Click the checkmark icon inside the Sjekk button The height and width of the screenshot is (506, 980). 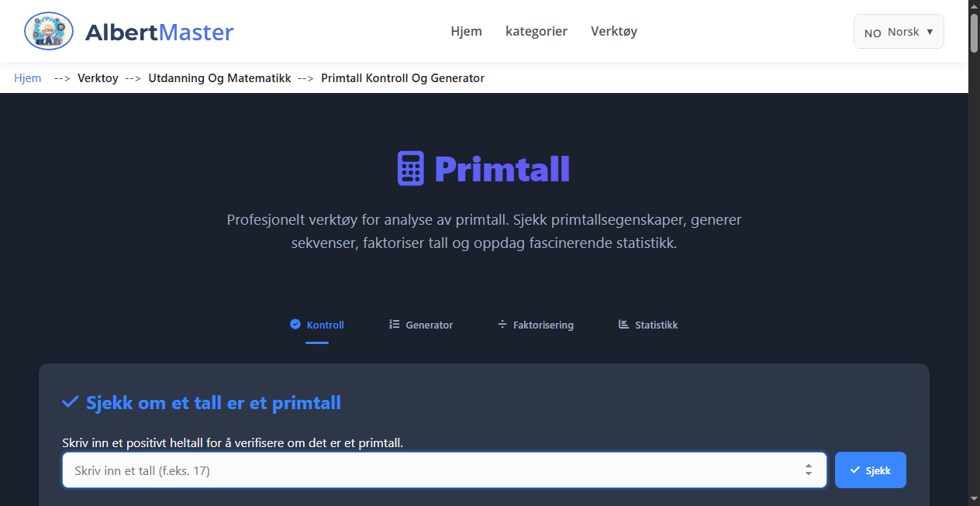coord(856,470)
